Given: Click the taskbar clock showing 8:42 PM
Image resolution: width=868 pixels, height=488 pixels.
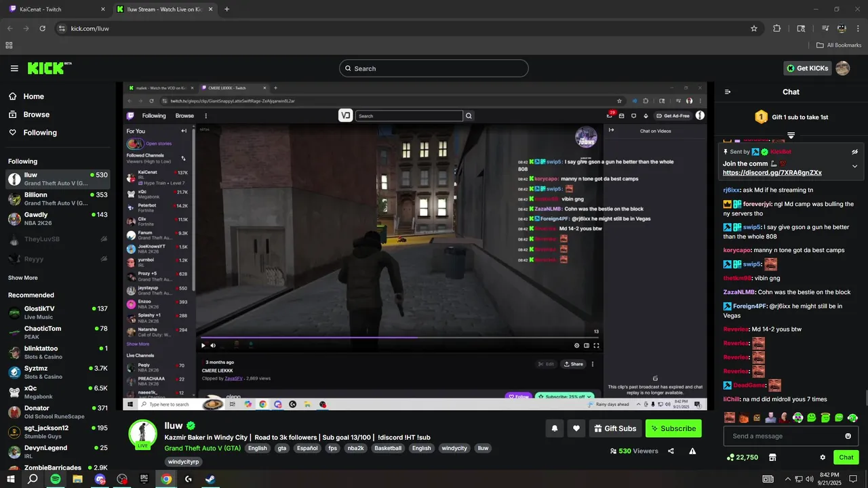Looking at the screenshot, I should (829, 479).
